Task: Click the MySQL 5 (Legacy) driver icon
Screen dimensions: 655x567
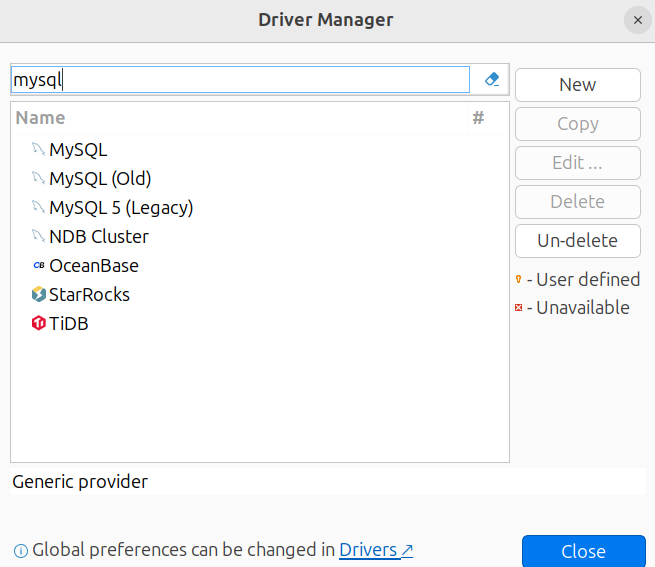Action: pyautogui.click(x=39, y=208)
